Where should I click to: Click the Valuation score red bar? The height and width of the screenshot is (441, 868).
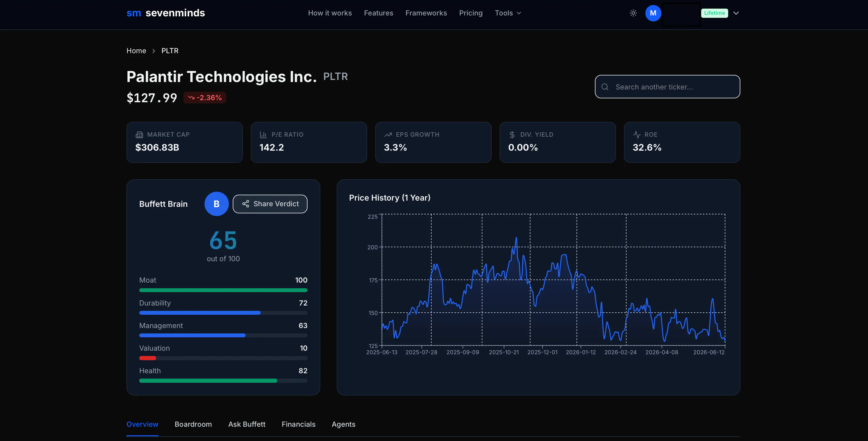pos(148,358)
